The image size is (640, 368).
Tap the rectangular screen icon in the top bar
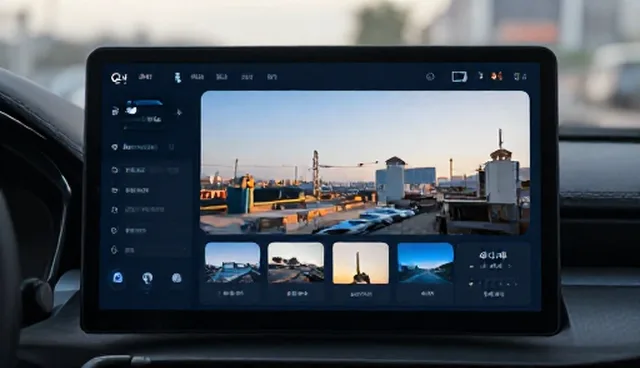click(x=459, y=76)
